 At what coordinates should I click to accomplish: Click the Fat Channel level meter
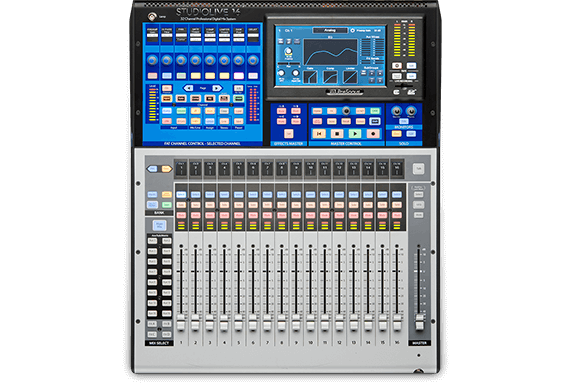click(153, 105)
